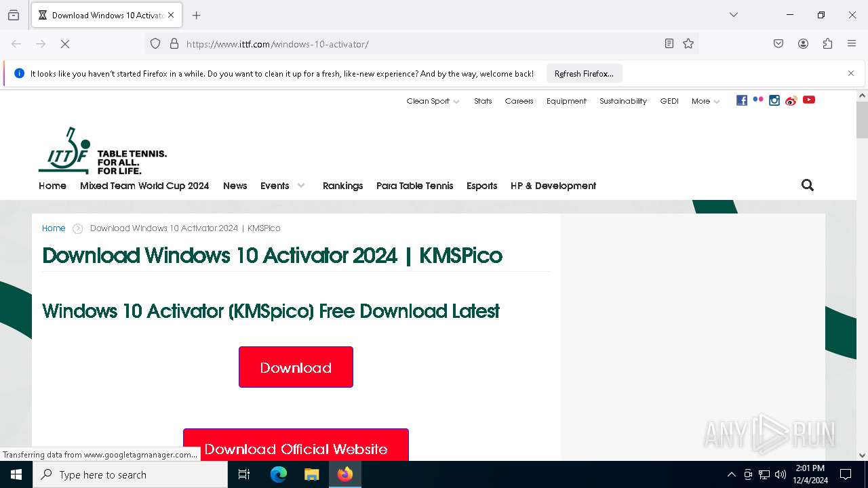This screenshot has height=488, width=868.
Task: Expand the List all tabs dropdown arrow
Action: (734, 15)
